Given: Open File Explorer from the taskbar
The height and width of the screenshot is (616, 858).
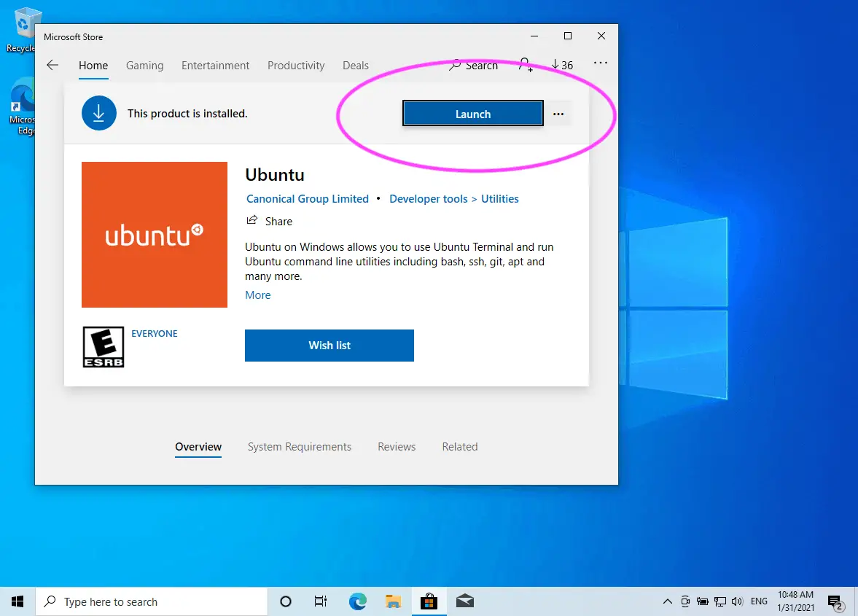Looking at the screenshot, I should pyautogui.click(x=393, y=601).
